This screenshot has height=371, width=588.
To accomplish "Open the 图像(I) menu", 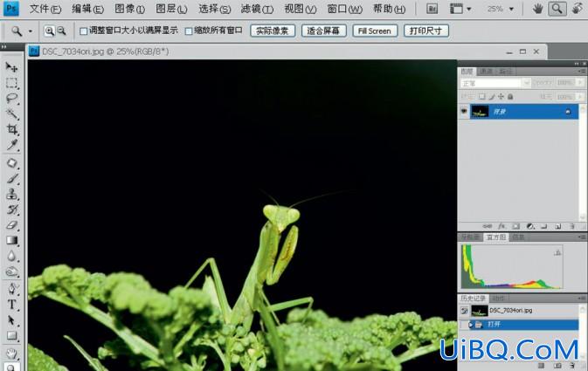I will pyautogui.click(x=129, y=9).
